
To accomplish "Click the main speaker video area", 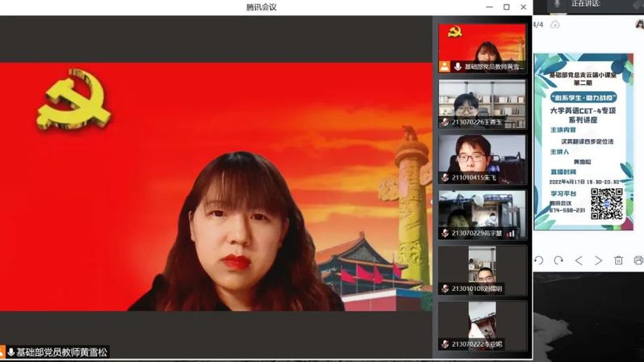I will [x=216, y=187].
